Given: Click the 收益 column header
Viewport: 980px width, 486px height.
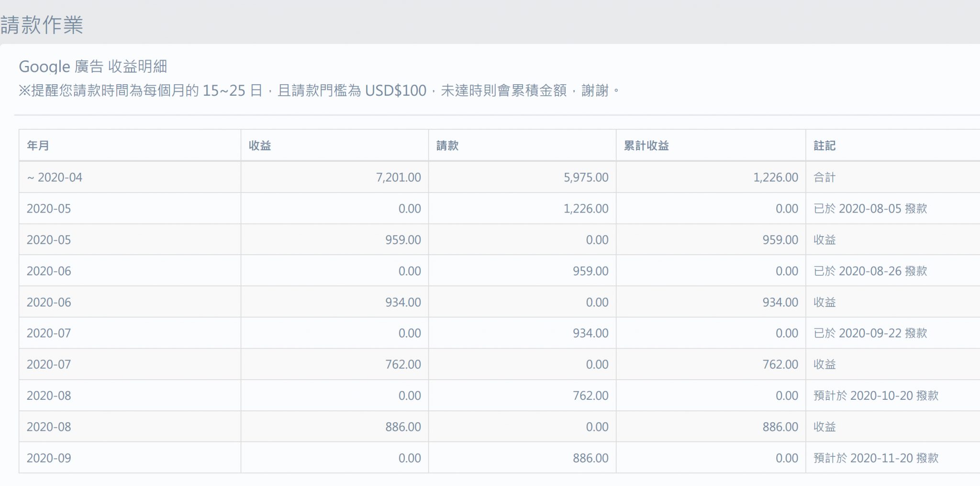Looking at the screenshot, I should (260, 146).
